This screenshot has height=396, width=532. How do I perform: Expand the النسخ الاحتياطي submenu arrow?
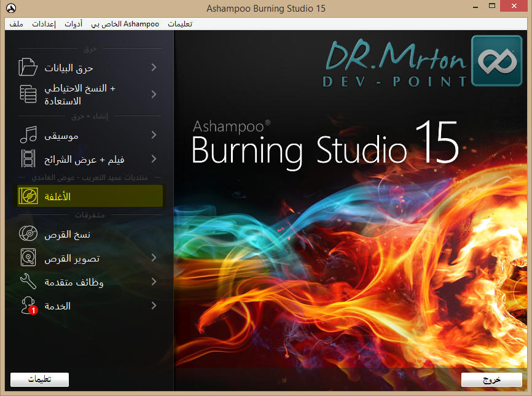click(x=154, y=94)
